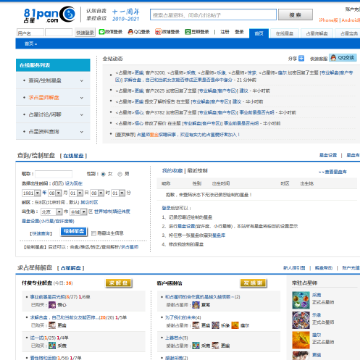Click the orange leaf astrologer avatar in the sidebar

coord(301,340)
